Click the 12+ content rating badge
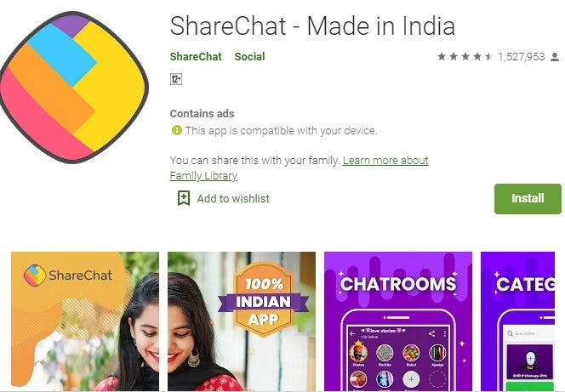 [176, 79]
